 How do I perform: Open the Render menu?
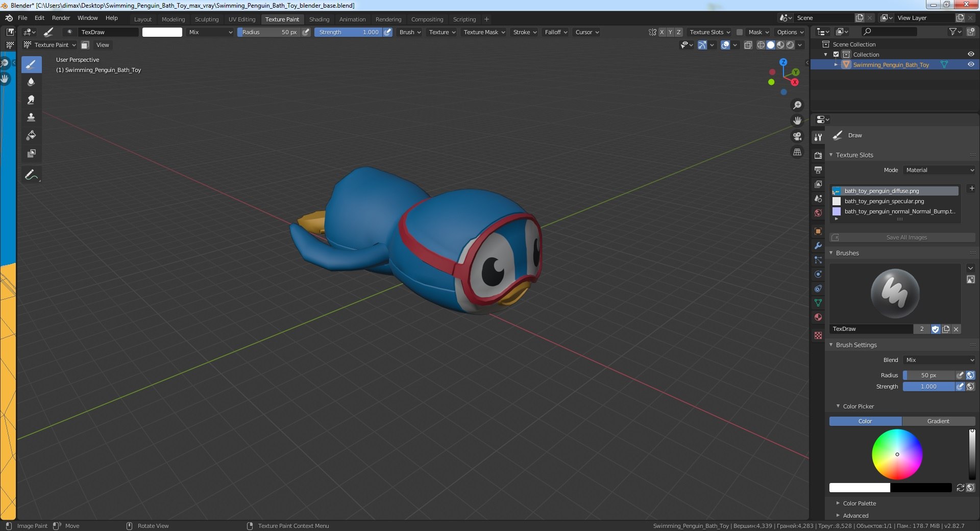click(61, 18)
